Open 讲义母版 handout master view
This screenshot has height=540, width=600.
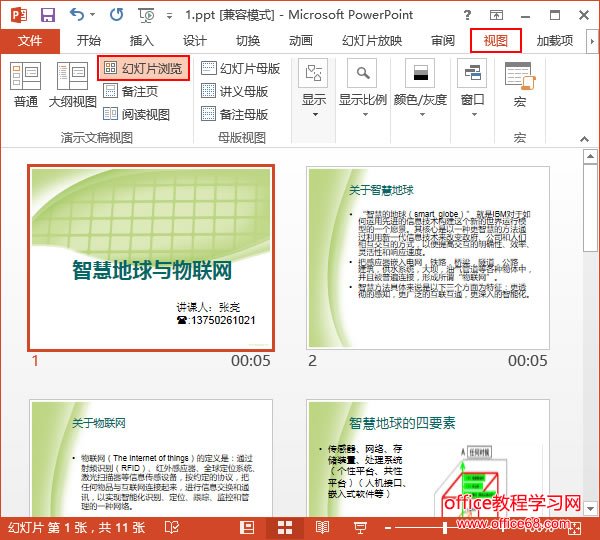[x=235, y=91]
